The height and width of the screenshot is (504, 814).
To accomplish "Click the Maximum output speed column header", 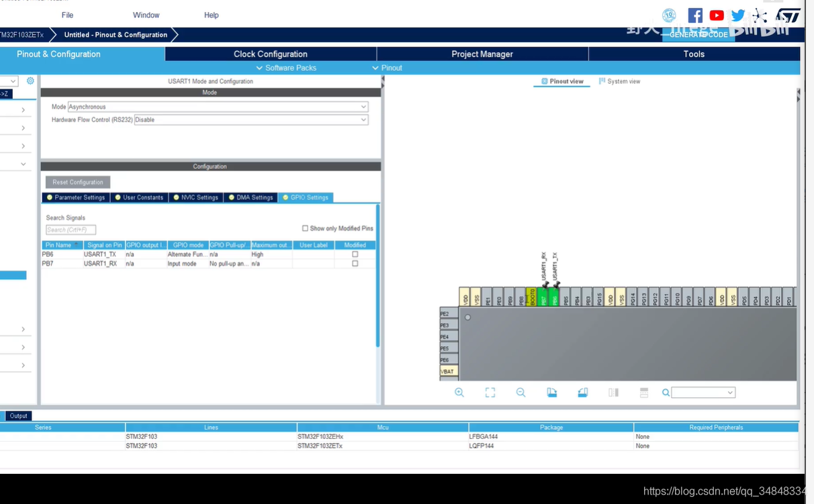I will point(271,245).
